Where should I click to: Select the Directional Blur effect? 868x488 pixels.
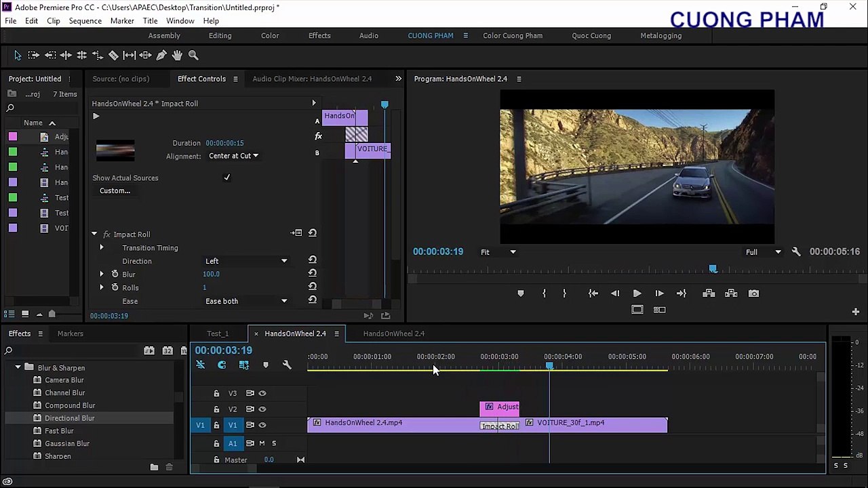point(69,418)
